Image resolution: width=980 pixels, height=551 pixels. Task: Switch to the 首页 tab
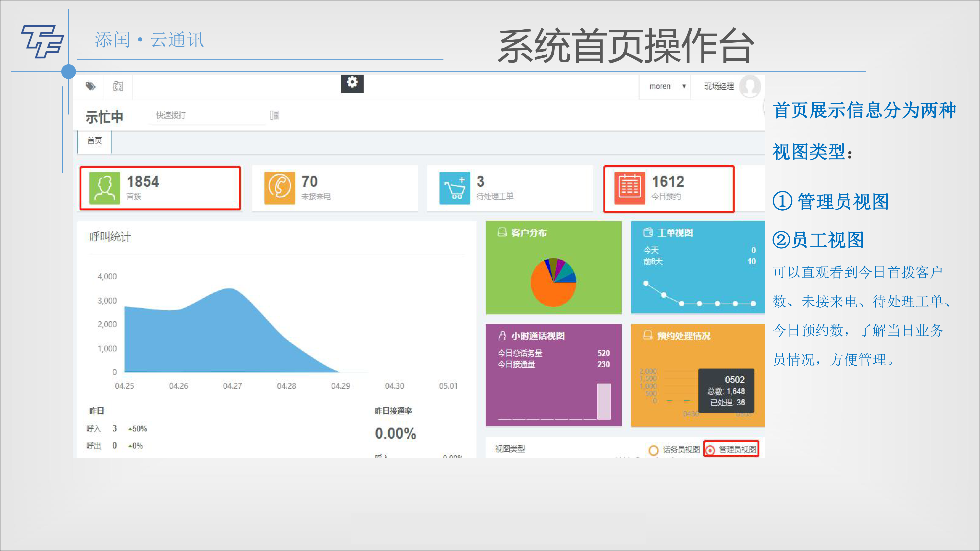(94, 141)
